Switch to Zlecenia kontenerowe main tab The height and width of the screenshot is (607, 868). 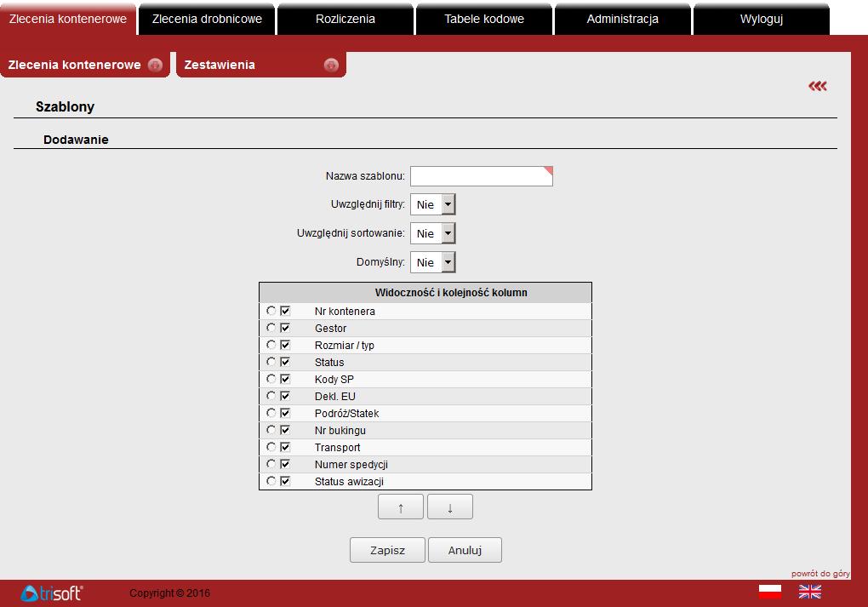pyautogui.click(x=68, y=19)
